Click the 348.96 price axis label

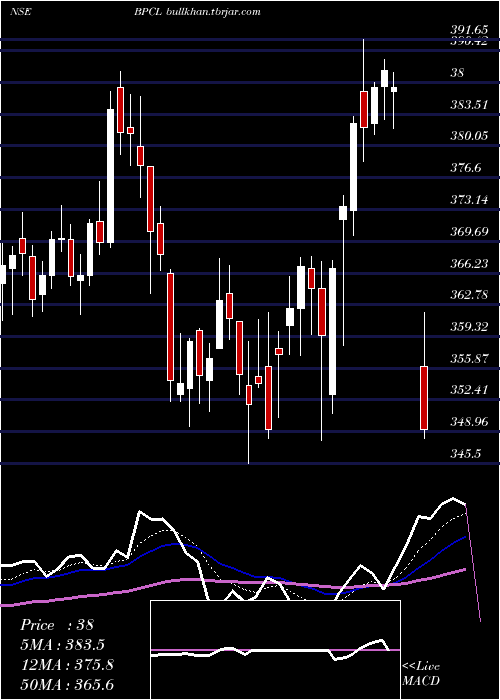point(468,421)
